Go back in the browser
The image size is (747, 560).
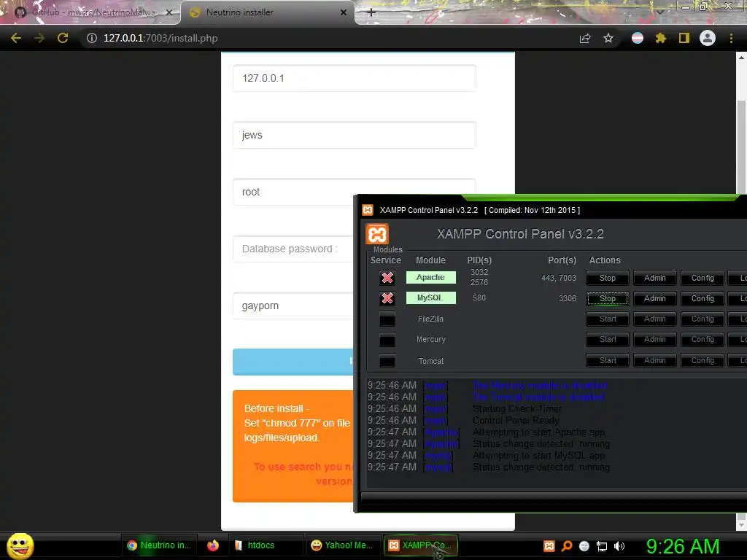tap(16, 38)
